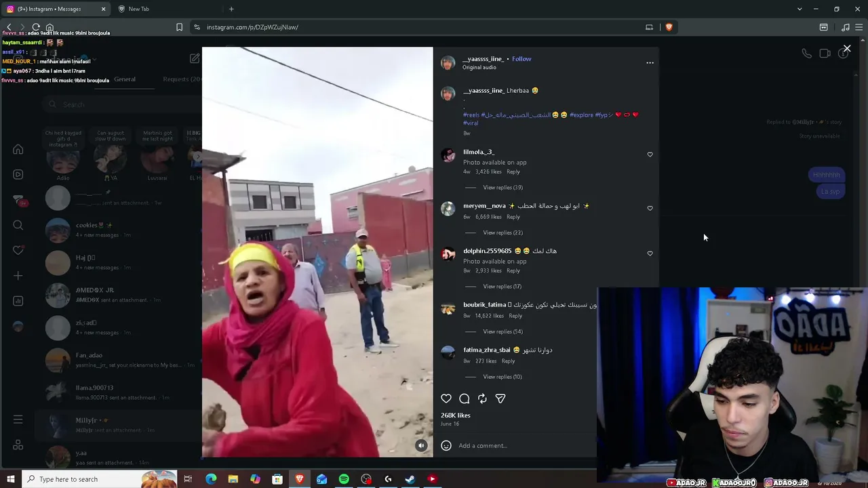Open the comment bubble icon under the post
The height and width of the screenshot is (488, 868).
(x=465, y=399)
